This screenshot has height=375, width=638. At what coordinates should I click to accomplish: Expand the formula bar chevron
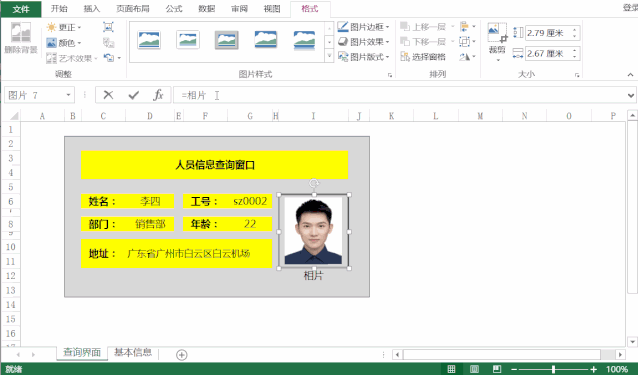pyautogui.click(x=631, y=95)
